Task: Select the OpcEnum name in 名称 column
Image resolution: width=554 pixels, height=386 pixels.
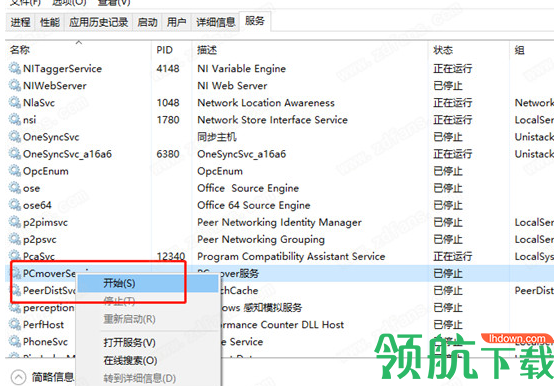Action: coord(46,171)
